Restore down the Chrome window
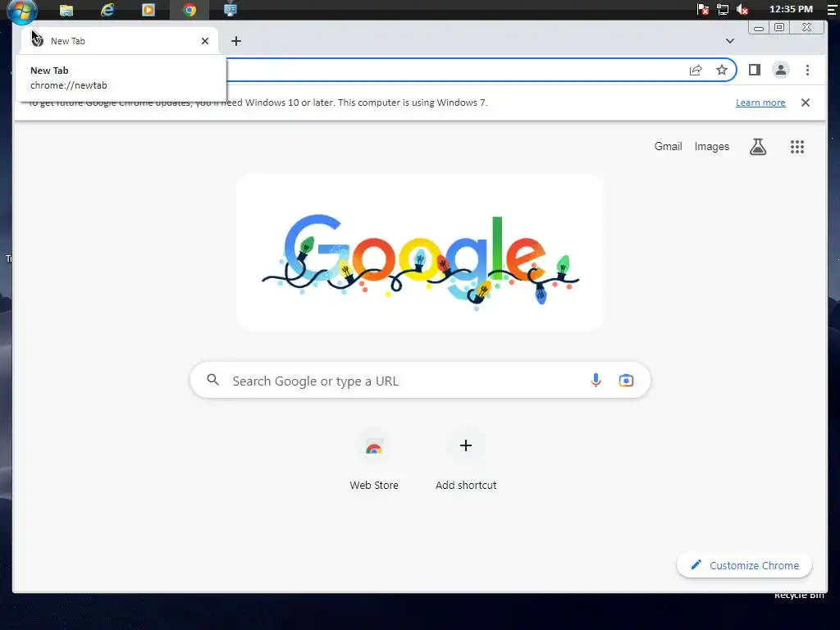 tap(779, 27)
